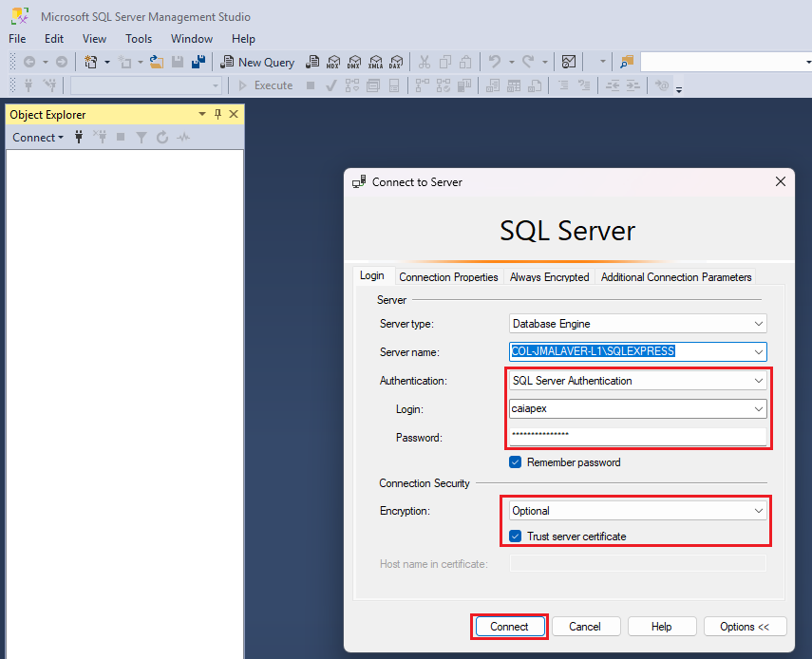Click the Connect button in dialog

(510, 627)
